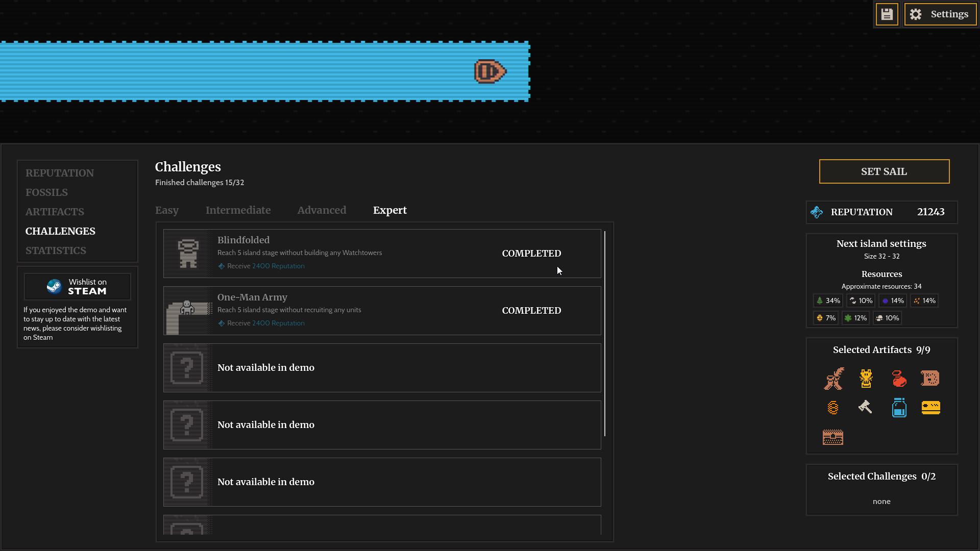Switch to the Easy challenges tab
Screen dimensions: 980x551
click(167, 210)
